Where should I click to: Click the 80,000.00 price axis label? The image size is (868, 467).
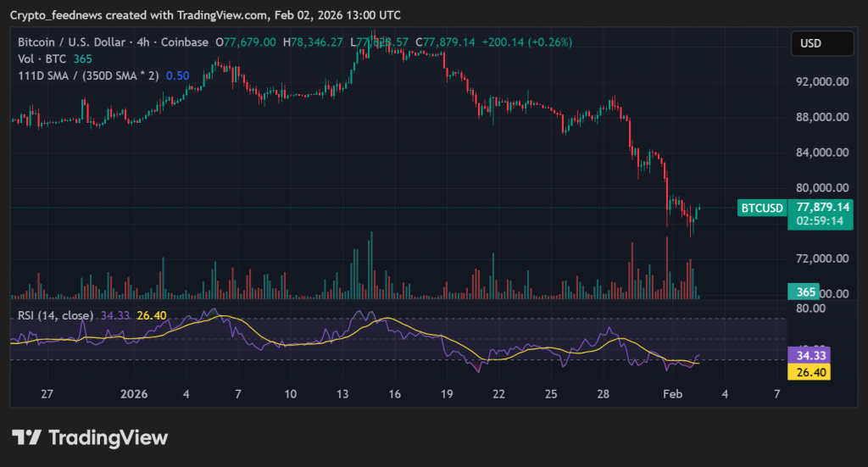[822, 188]
